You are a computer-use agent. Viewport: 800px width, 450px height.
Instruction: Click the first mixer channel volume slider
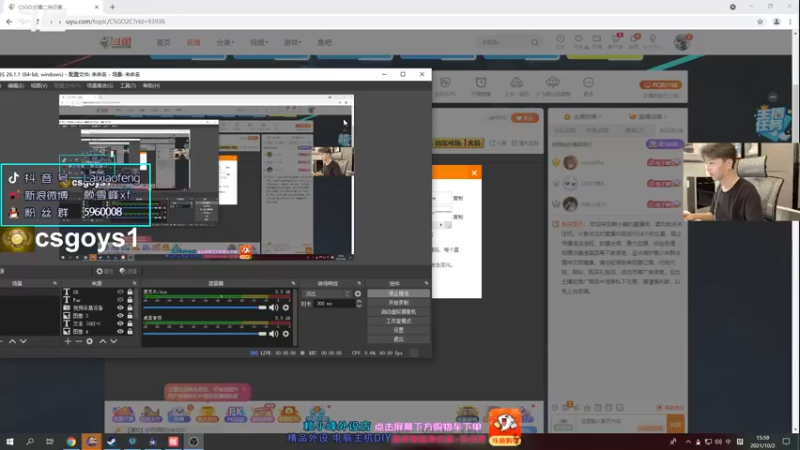pos(205,308)
